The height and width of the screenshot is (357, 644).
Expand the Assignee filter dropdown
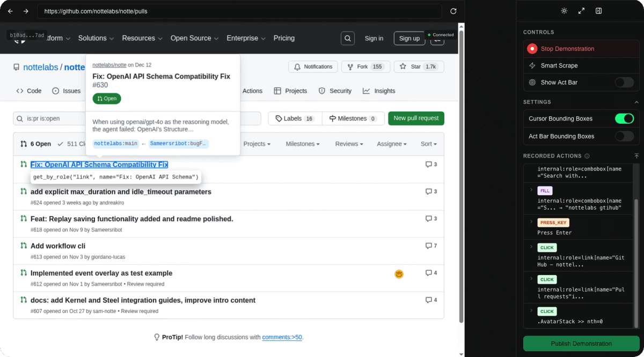[391, 144]
